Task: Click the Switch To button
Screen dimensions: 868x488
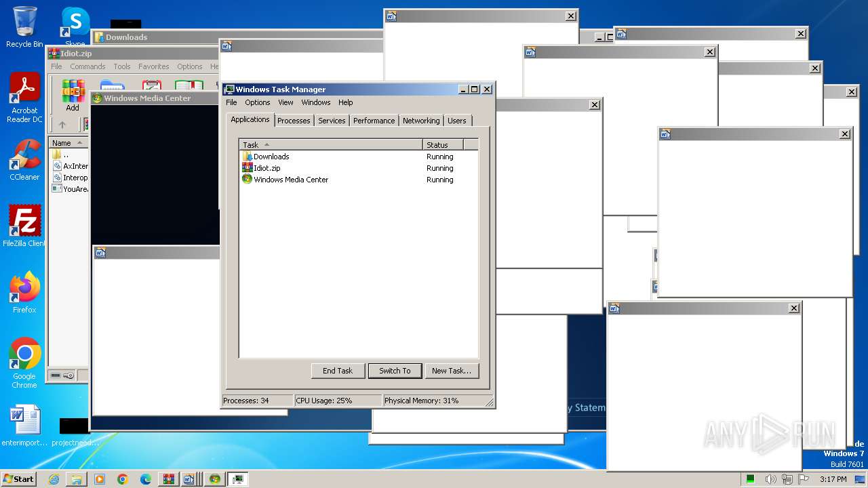Action: tap(395, 371)
